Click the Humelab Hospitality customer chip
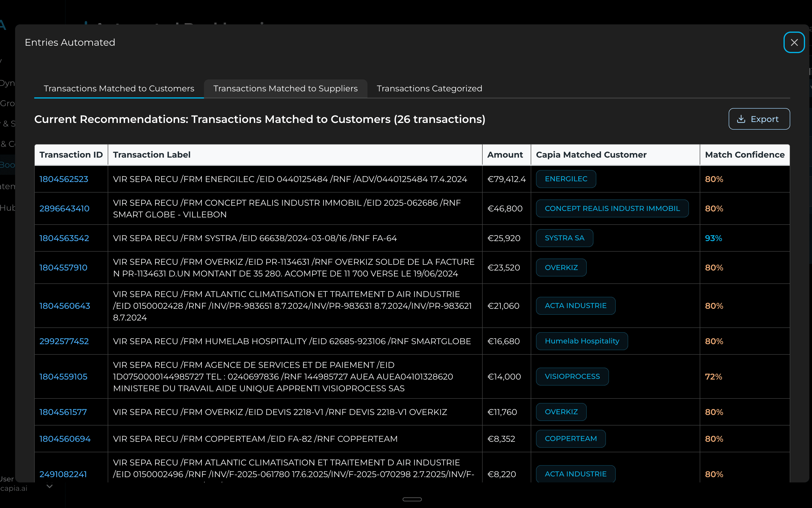812x508 pixels. click(x=581, y=341)
